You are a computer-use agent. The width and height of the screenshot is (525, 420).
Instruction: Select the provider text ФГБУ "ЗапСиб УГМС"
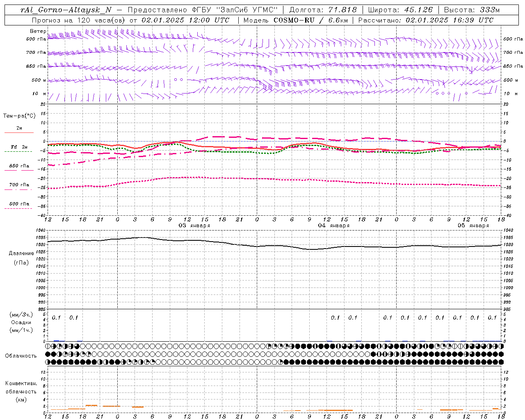click(x=235, y=10)
